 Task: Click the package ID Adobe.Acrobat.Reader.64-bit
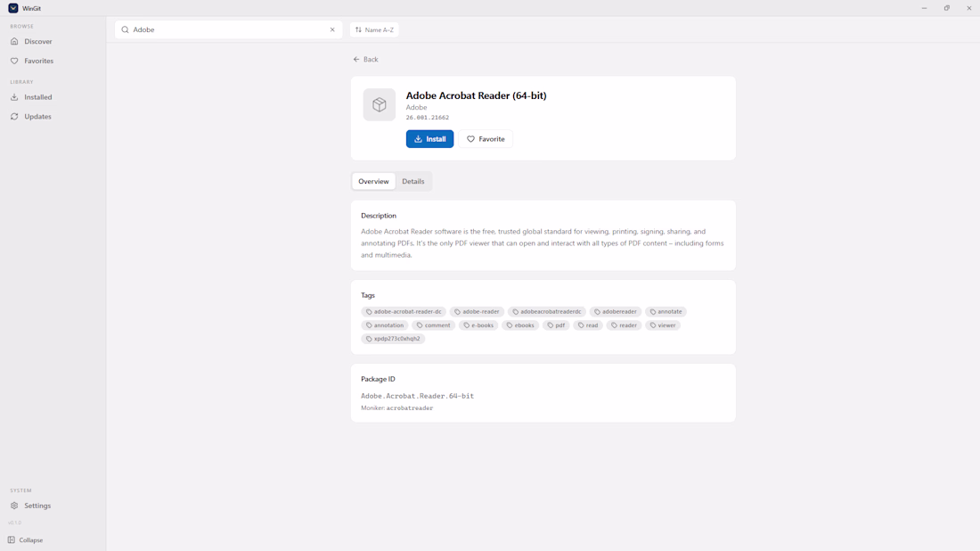(x=418, y=396)
